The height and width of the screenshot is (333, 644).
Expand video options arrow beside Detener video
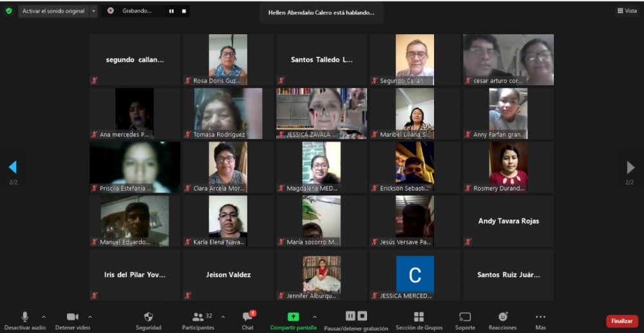point(90,317)
